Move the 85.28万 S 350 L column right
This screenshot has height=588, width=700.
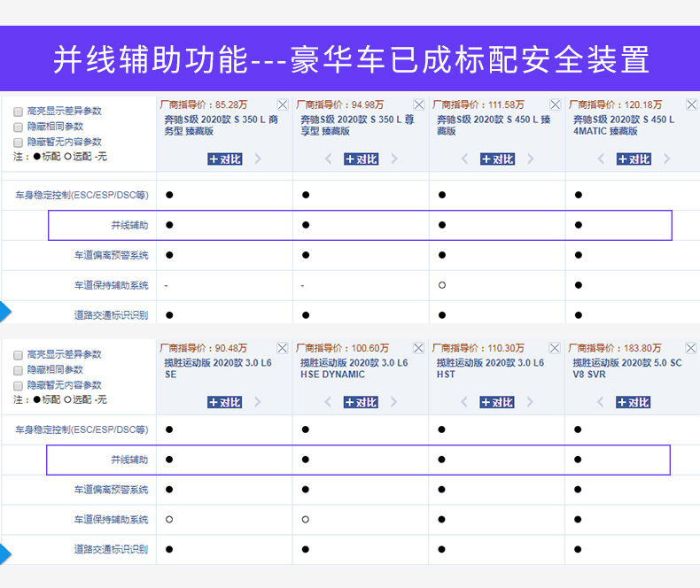coord(258,159)
